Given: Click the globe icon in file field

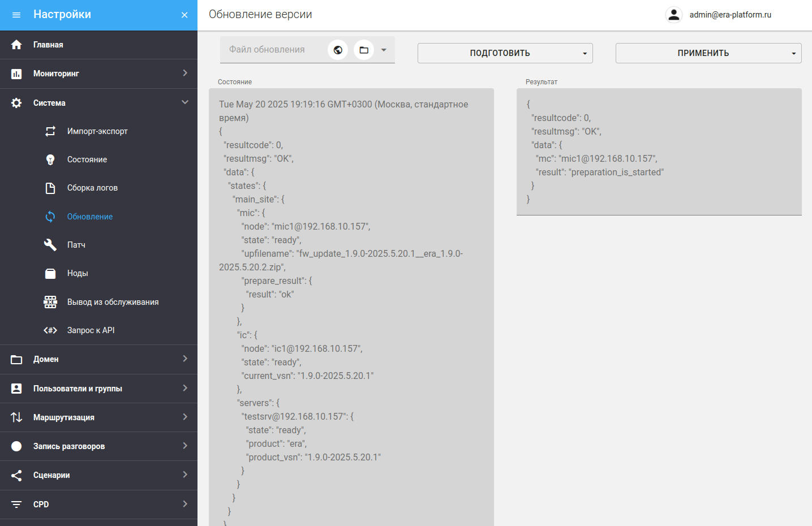Looking at the screenshot, I should [338, 50].
